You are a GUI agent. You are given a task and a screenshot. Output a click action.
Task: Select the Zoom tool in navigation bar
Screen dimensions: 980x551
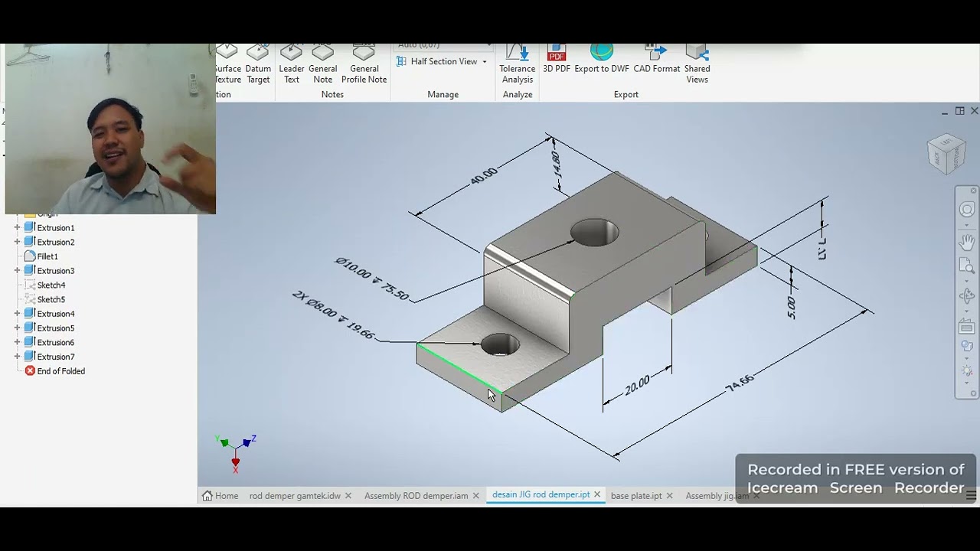click(x=967, y=266)
